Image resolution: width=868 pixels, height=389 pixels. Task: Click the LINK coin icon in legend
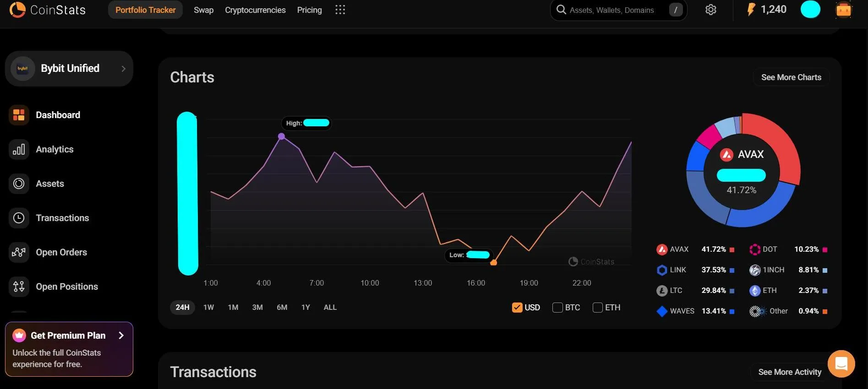(x=662, y=270)
